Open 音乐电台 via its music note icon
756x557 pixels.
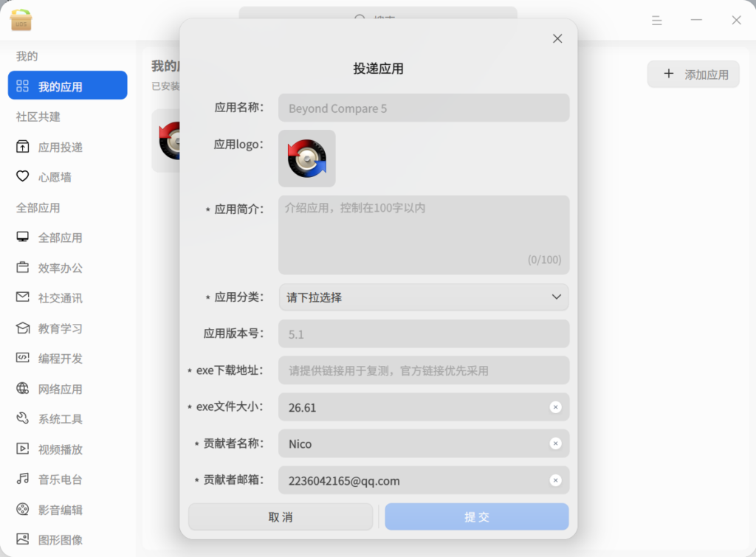pyautogui.click(x=23, y=480)
